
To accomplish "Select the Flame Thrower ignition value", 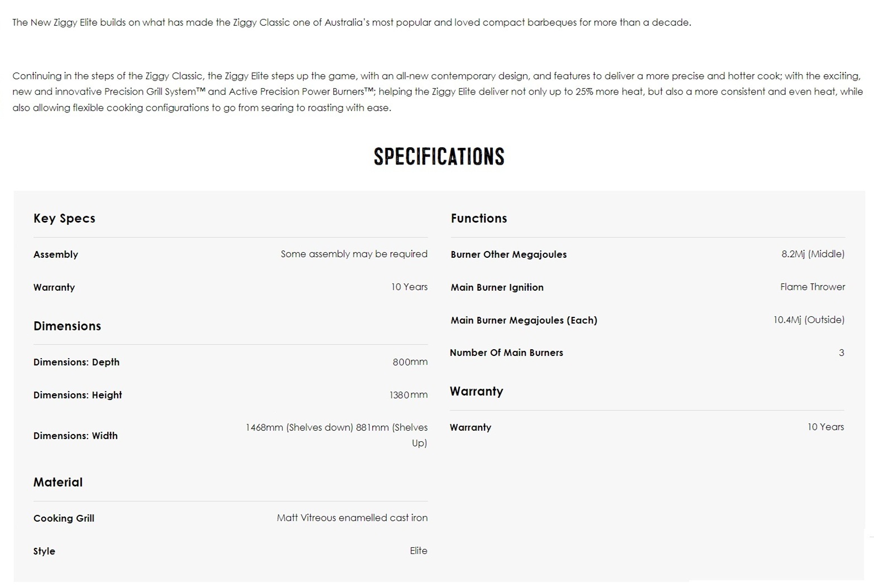I will (813, 287).
